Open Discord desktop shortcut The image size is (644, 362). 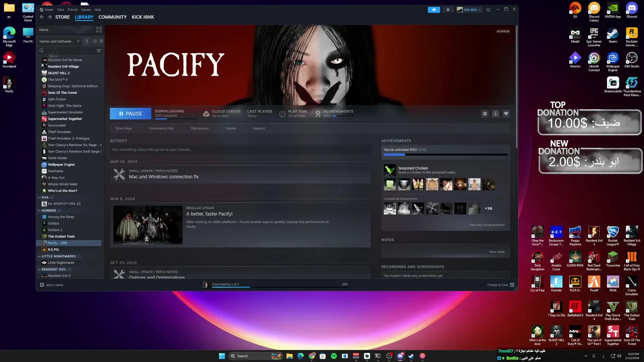(631, 10)
